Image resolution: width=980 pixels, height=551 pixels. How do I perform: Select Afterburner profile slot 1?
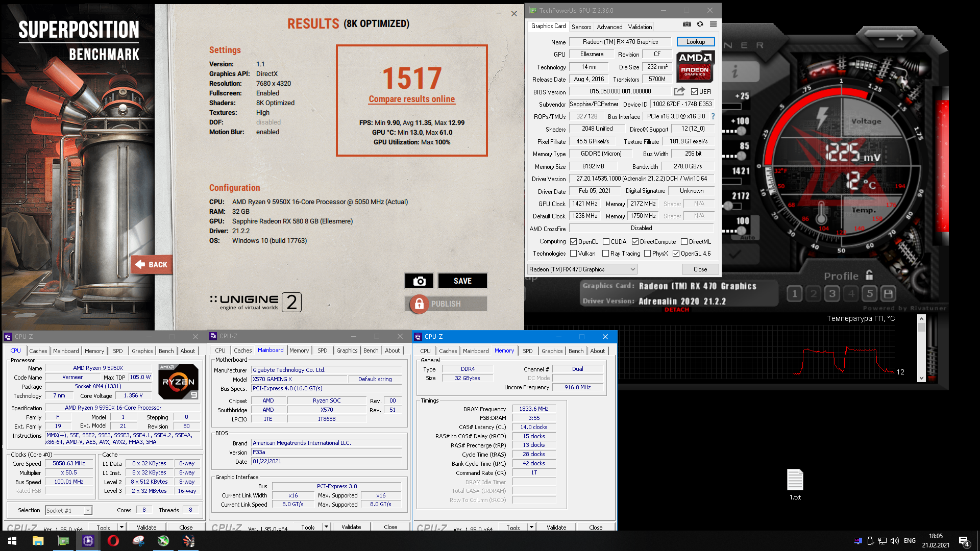(794, 294)
